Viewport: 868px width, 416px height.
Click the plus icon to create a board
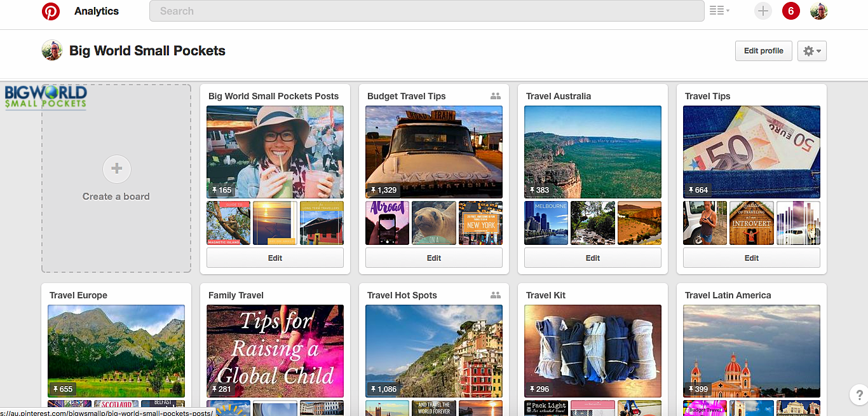click(x=116, y=169)
